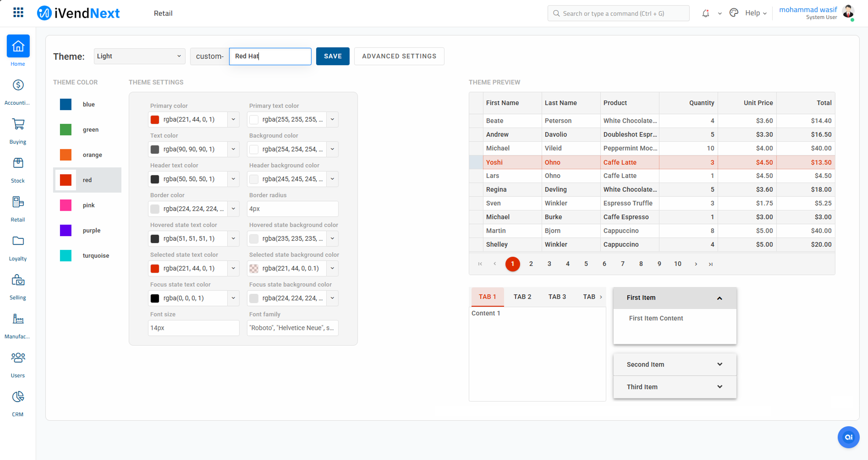Viewport: 868px width, 460px height.
Task: Click the ADVANCED SETTINGS button
Action: click(x=399, y=56)
